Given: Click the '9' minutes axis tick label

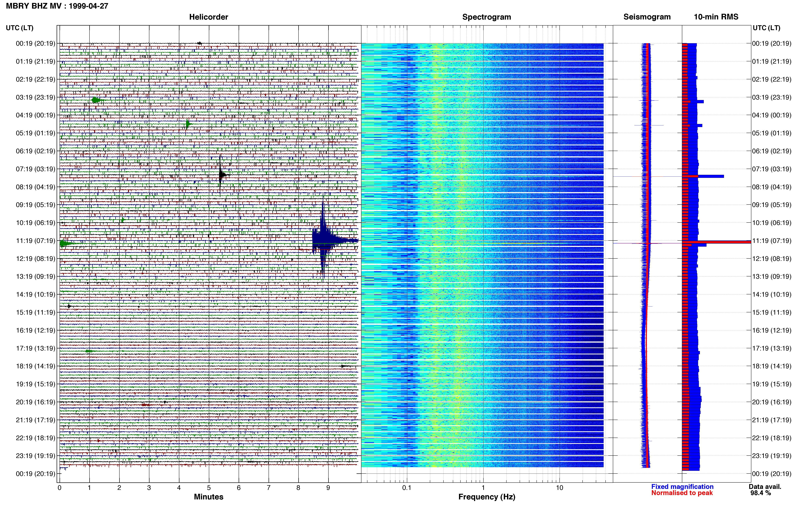Looking at the screenshot, I should [x=328, y=487].
